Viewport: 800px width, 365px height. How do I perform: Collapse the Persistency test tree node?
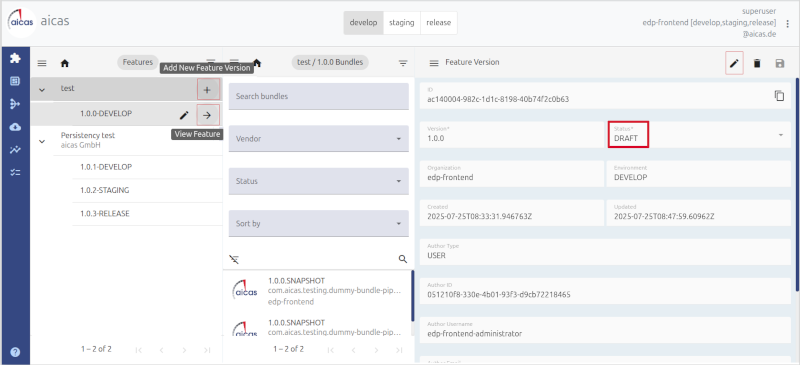point(42,141)
